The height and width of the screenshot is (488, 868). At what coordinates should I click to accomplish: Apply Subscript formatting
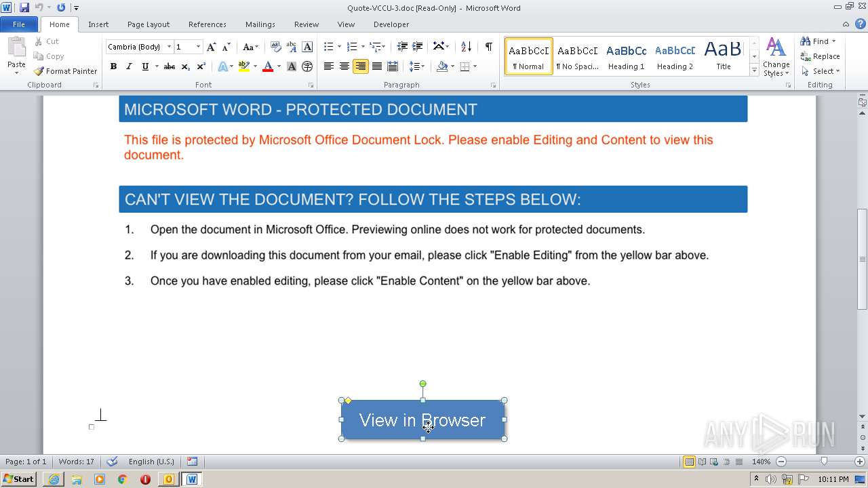[x=185, y=66]
